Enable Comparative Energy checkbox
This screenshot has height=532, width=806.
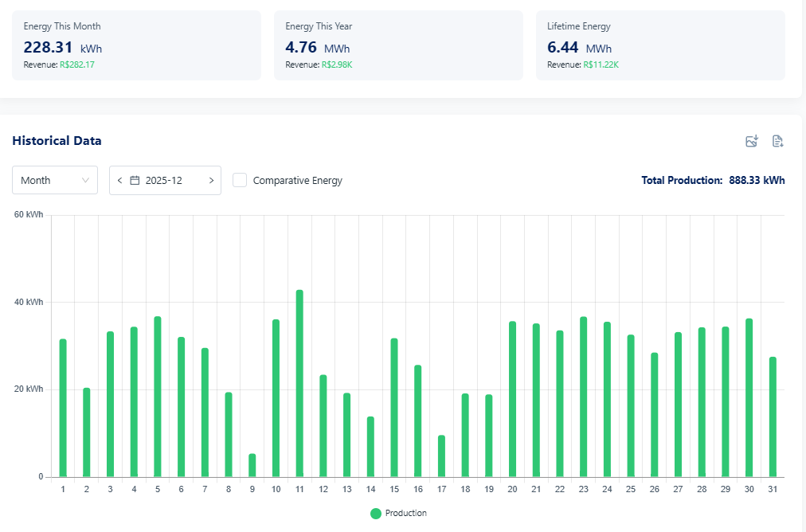[x=240, y=180]
